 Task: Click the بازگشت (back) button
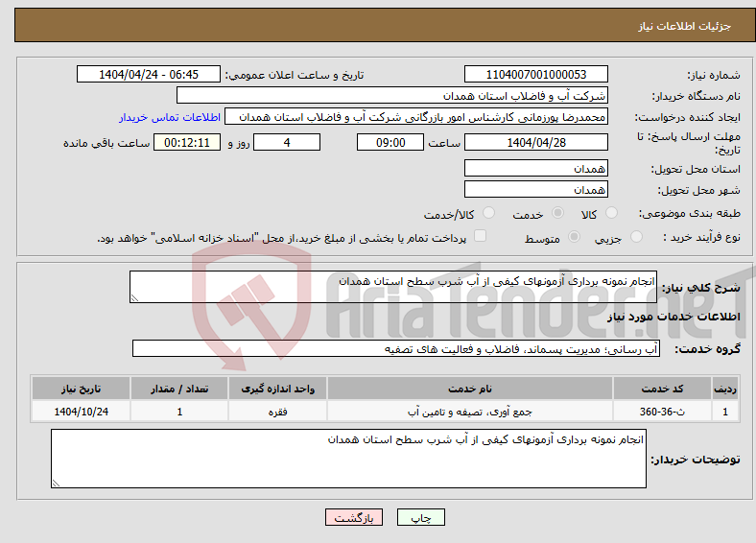coord(354,518)
